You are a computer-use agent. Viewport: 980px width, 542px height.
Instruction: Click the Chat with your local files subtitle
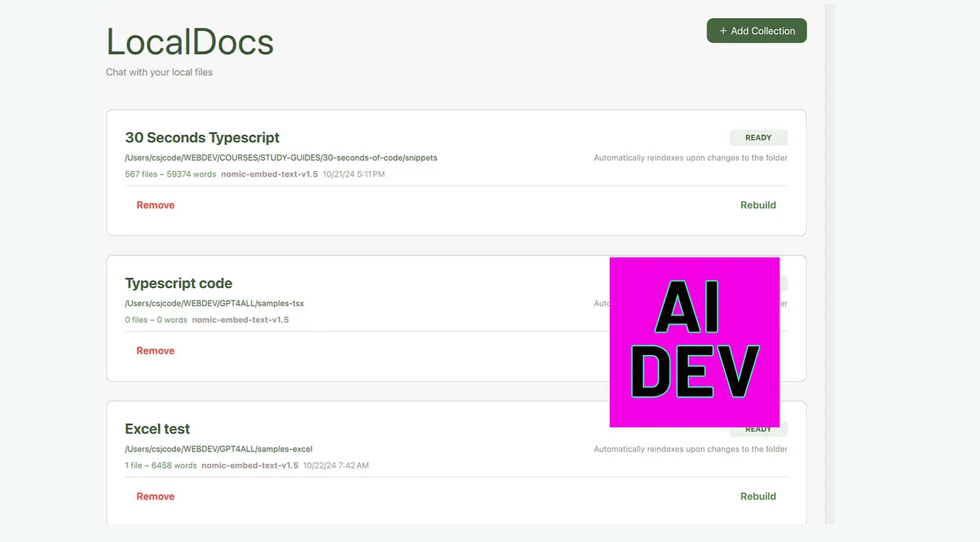pyautogui.click(x=159, y=71)
